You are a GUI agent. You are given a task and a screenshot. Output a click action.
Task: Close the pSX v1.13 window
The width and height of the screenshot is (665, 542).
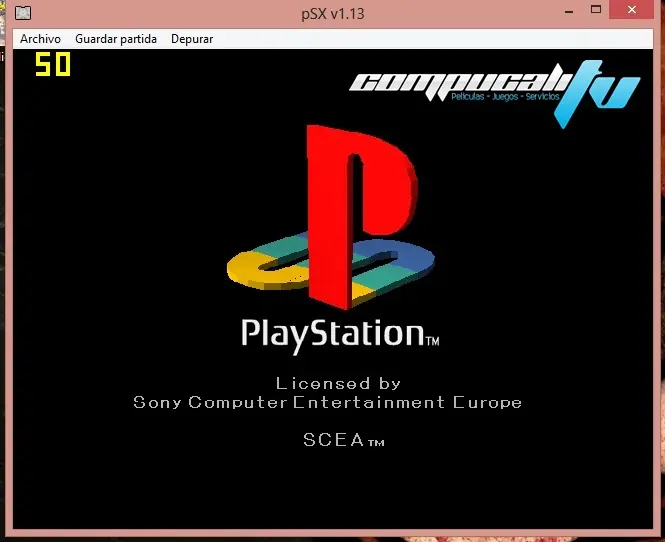tap(631, 9)
